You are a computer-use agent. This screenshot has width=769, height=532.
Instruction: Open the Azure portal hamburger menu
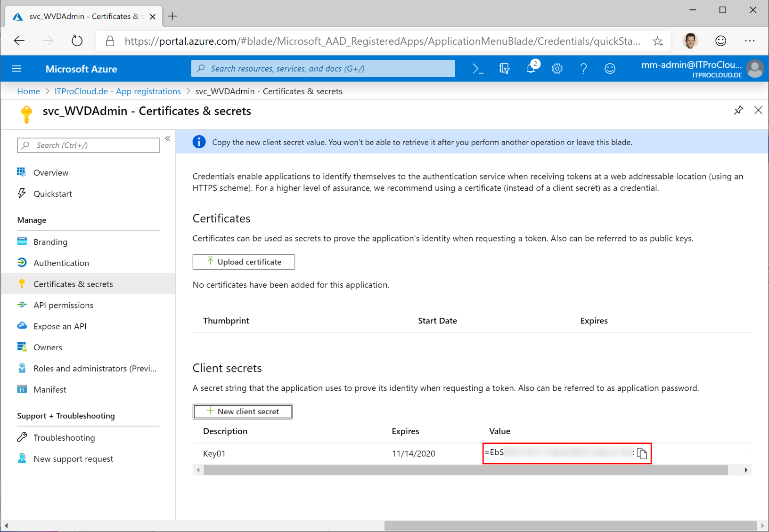tap(16, 69)
